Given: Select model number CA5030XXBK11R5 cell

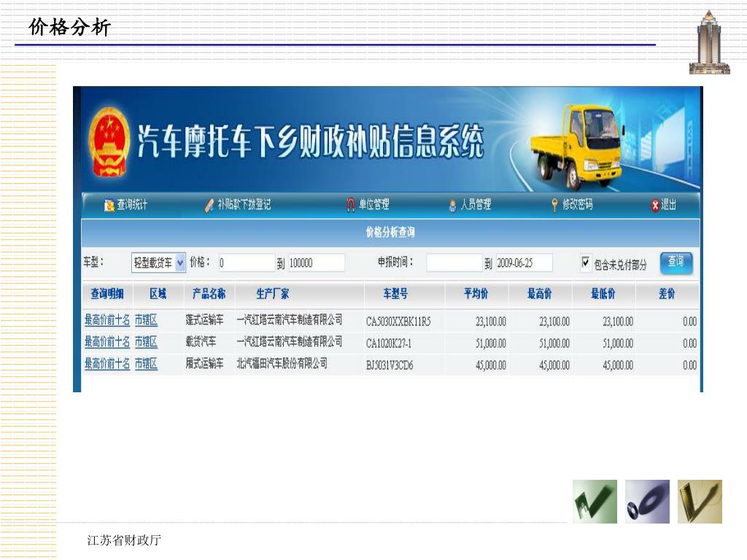Looking at the screenshot, I should point(398,322).
